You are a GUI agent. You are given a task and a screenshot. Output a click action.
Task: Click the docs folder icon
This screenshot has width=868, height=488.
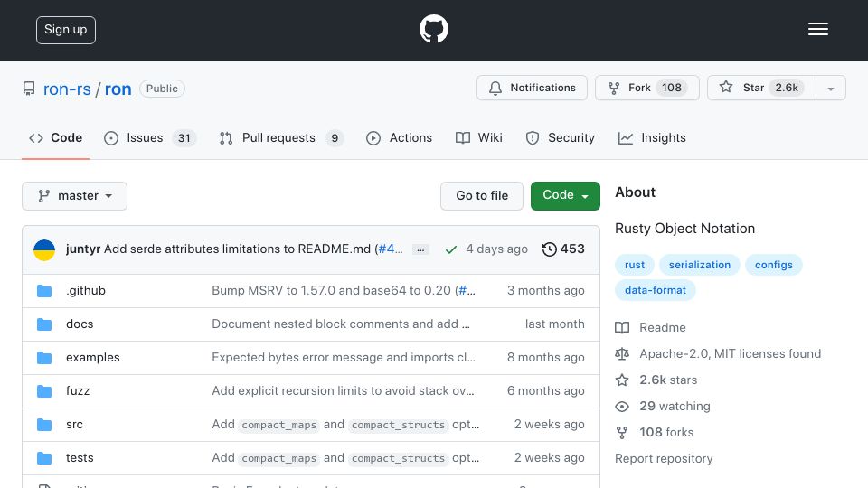coord(44,324)
